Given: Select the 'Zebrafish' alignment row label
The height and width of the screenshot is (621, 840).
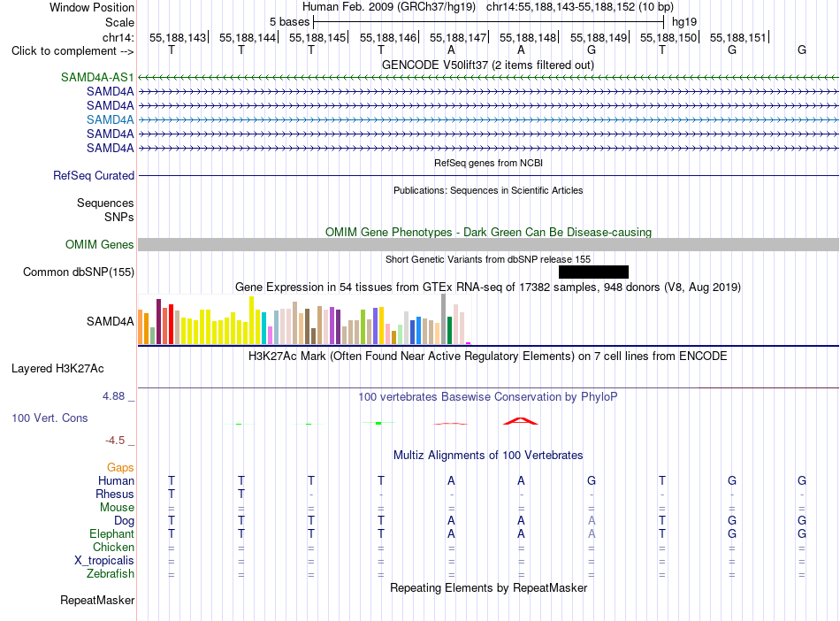Looking at the screenshot, I should coord(110,573).
